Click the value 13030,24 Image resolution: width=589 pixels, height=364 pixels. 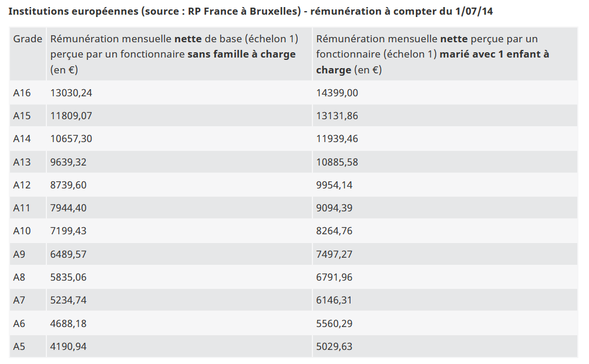click(72, 93)
